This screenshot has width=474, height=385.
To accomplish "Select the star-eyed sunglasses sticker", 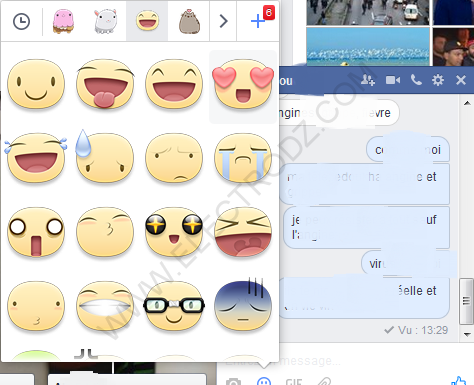I will point(174,232).
